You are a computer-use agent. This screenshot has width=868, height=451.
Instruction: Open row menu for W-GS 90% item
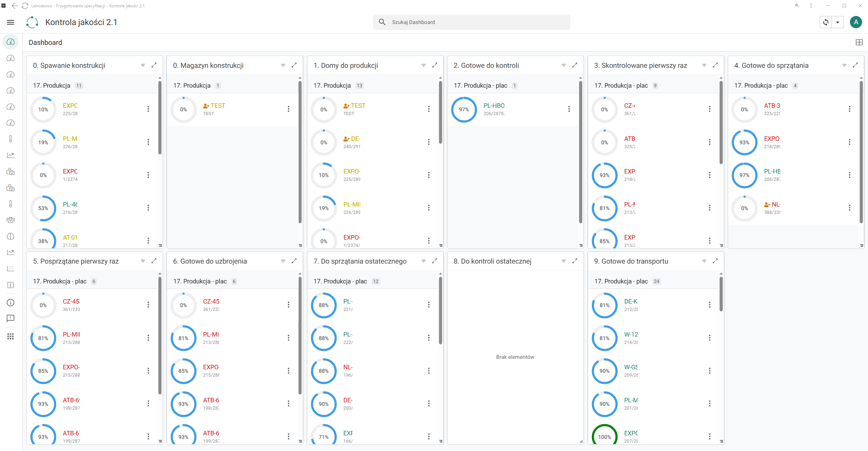pyautogui.click(x=710, y=371)
